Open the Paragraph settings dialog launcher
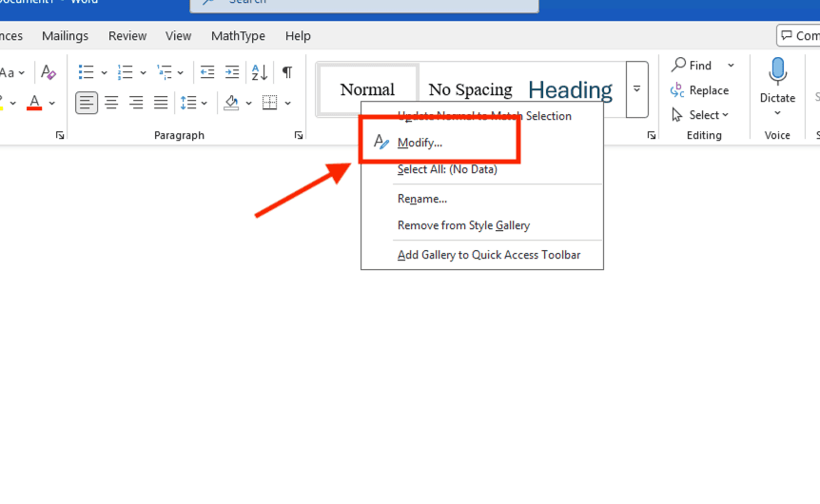Viewport: 820px width, 504px height. coord(298,135)
